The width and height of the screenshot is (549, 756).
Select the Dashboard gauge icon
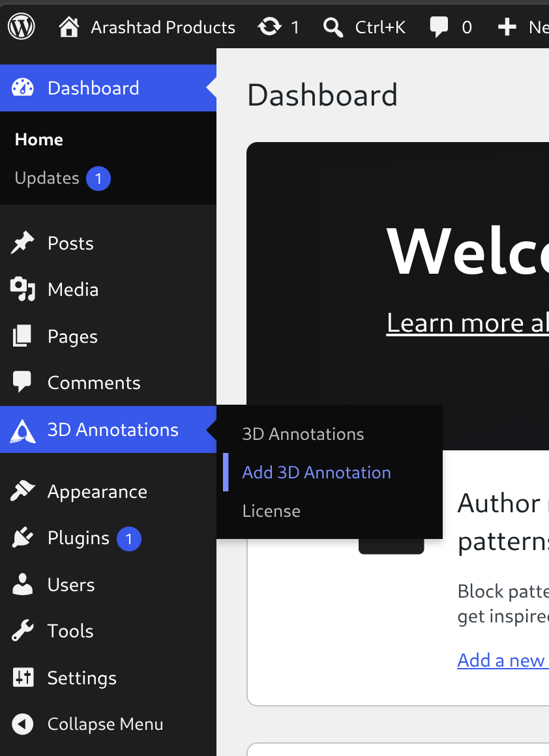click(23, 88)
